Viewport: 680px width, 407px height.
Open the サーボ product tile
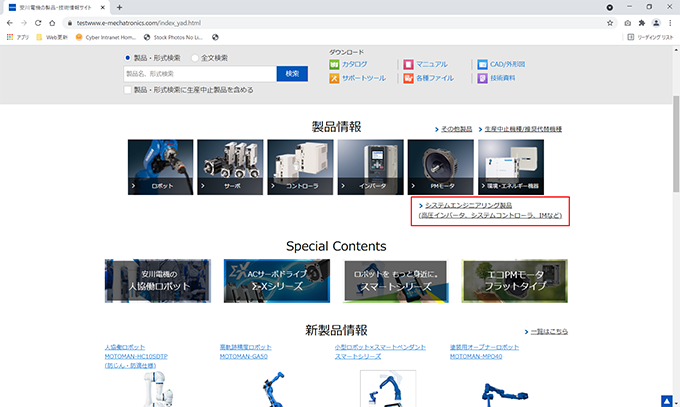[x=230, y=167]
